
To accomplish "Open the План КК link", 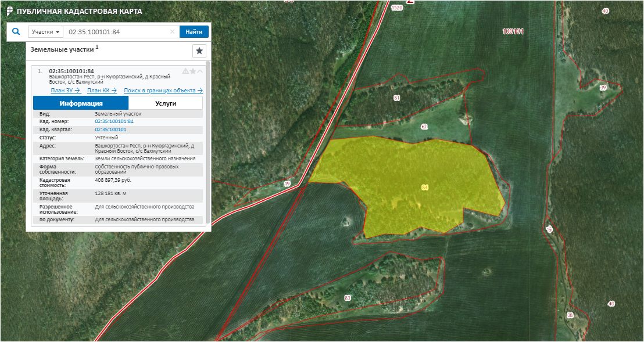I will click(x=102, y=90).
